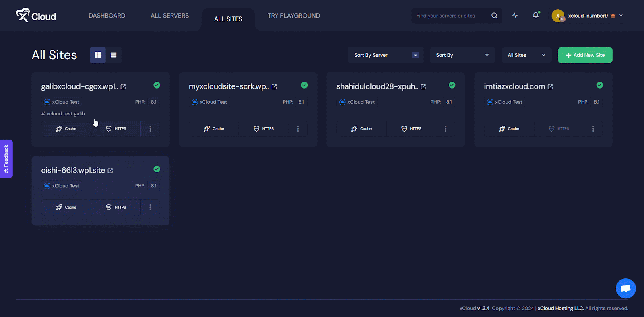Expand the Sort By Server dropdown
The image size is (644, 317).
(x=386, y=55)
